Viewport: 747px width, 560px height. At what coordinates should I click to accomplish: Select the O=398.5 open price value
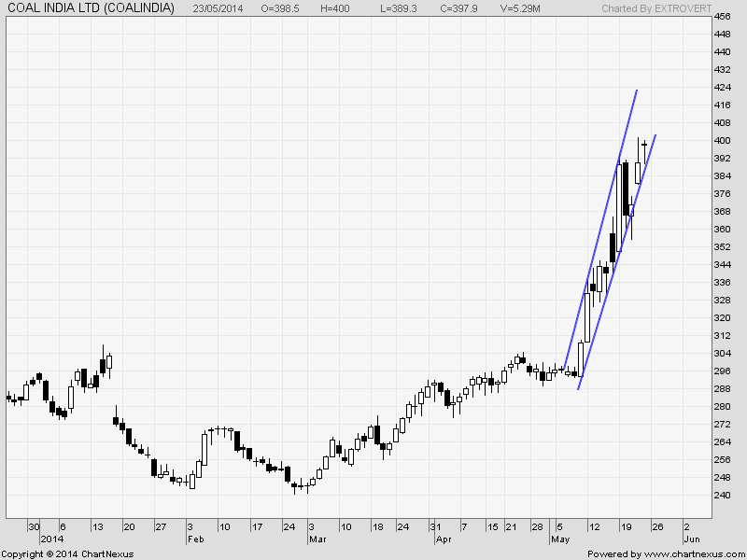(281, 8)
